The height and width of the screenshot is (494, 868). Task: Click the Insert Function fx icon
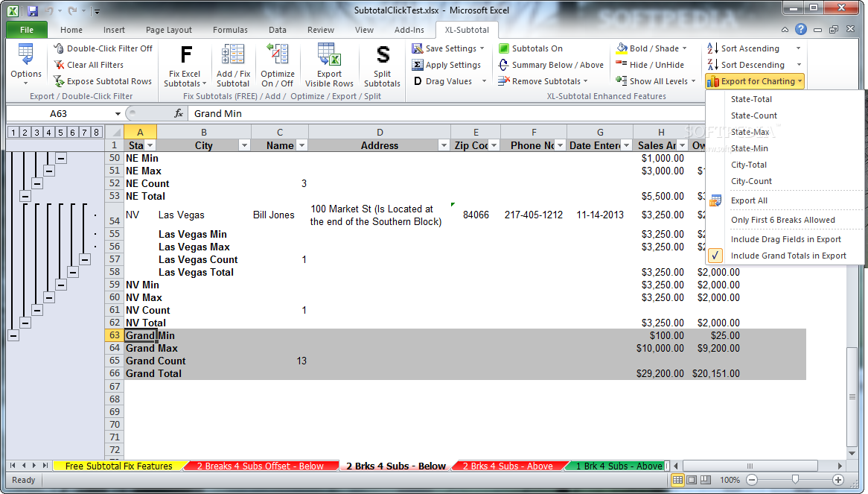[x=178, y=113]
